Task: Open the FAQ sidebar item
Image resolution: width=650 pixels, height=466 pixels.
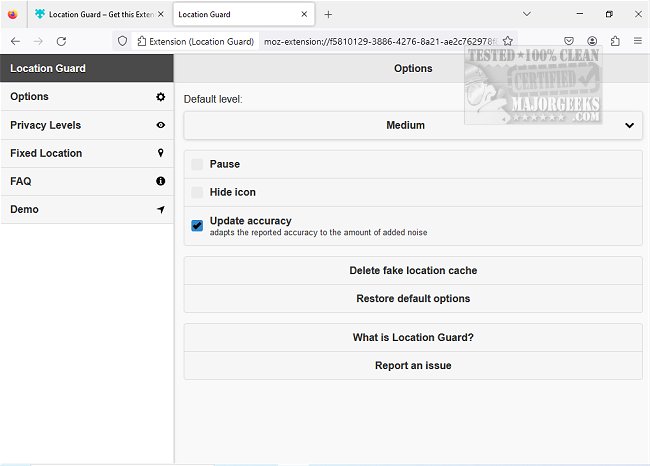Action: tap(87, 181)
